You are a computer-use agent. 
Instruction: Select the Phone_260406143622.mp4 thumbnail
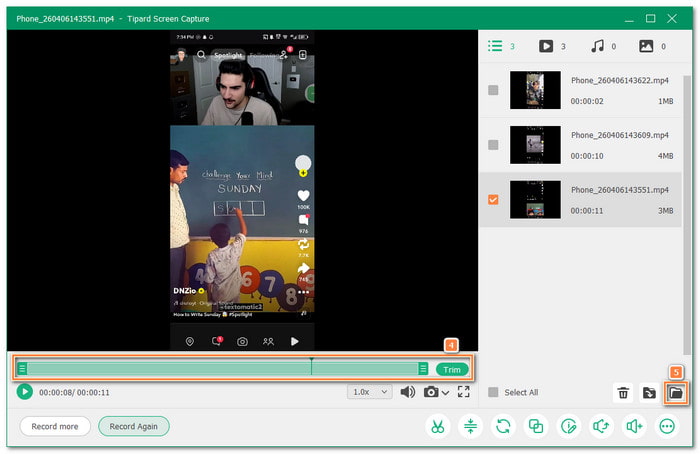coord(535,90)
